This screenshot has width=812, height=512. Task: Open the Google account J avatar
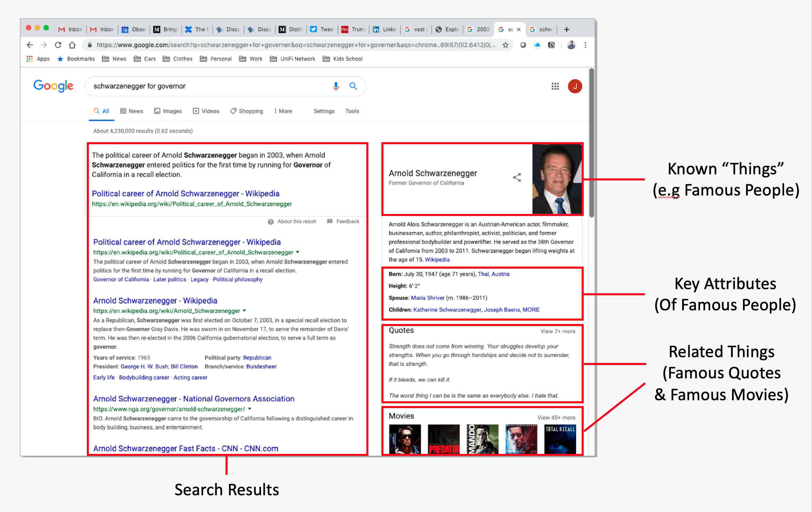pyautogui.click(x=575, y=86)
